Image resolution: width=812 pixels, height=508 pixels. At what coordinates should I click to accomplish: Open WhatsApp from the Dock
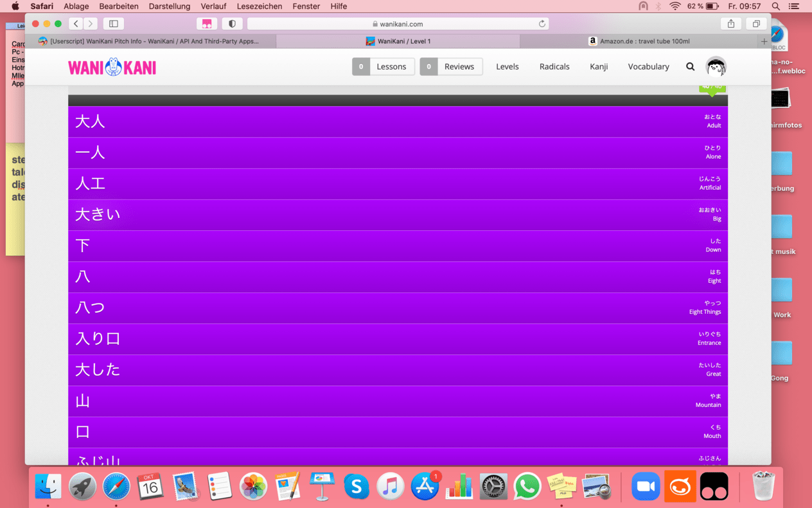click(527, 487)
